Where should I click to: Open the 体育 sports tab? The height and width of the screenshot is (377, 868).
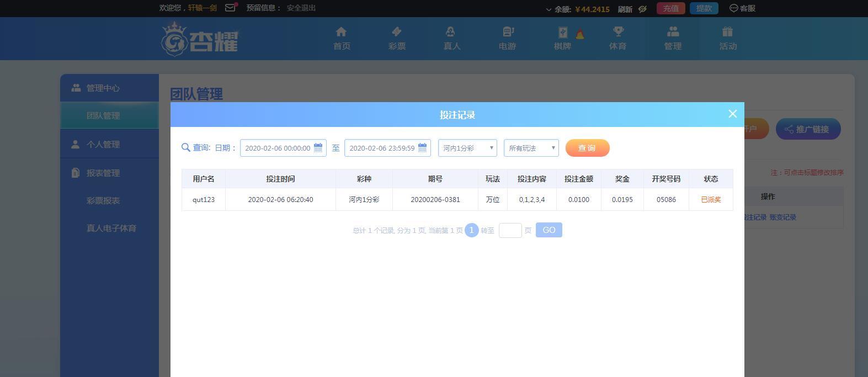pyautogui.click(x=617, y=39)
